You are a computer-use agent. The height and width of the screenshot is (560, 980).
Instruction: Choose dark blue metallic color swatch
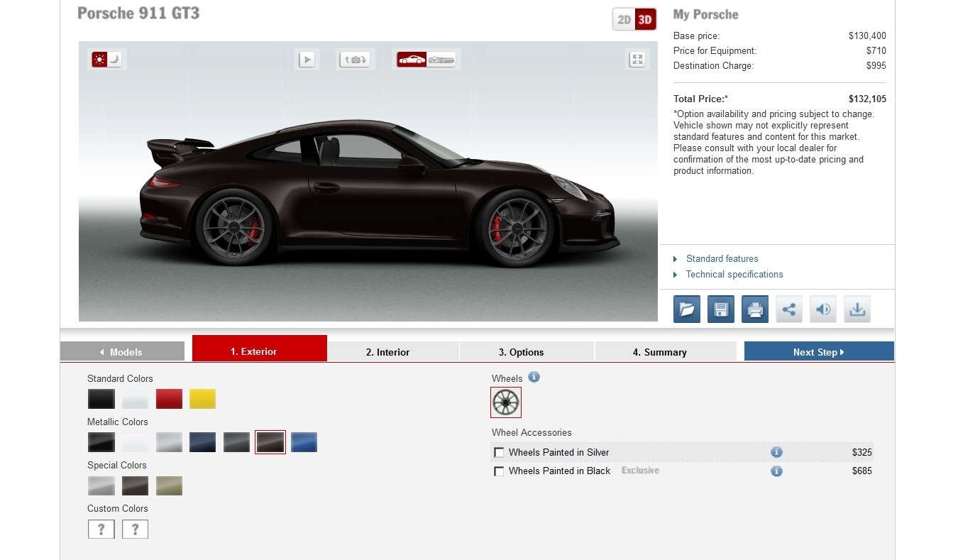[x=203, y=442]
